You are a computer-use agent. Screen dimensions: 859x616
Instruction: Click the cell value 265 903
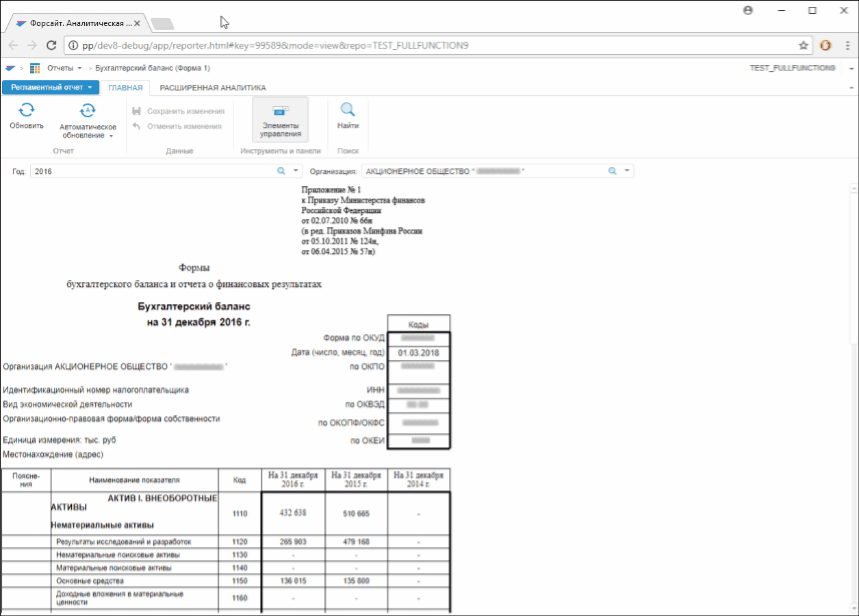click(293, 541)
